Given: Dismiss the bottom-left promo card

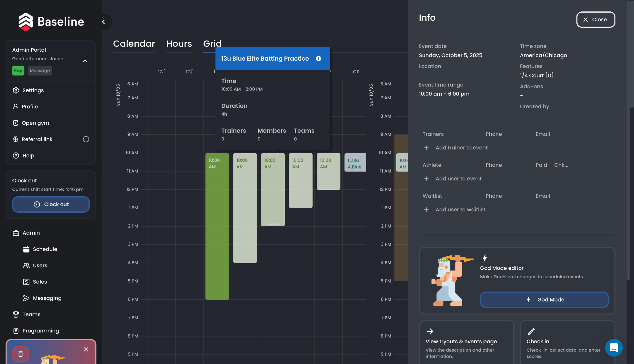Looking at the screenshot, I should [x=86, y=349].
